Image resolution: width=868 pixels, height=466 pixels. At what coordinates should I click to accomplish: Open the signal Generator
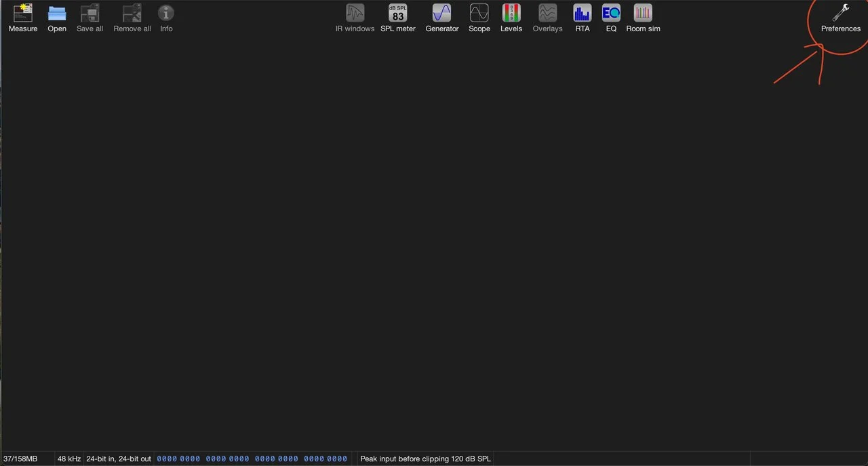point(442,14)
